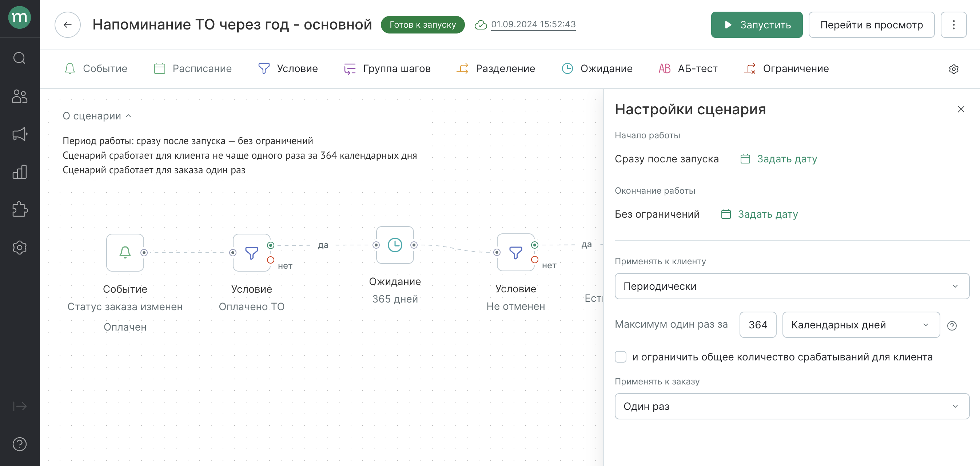Add Ожидание step from toolbar
The width and height of the screenshot is (980, 466).
coord(597,68)
